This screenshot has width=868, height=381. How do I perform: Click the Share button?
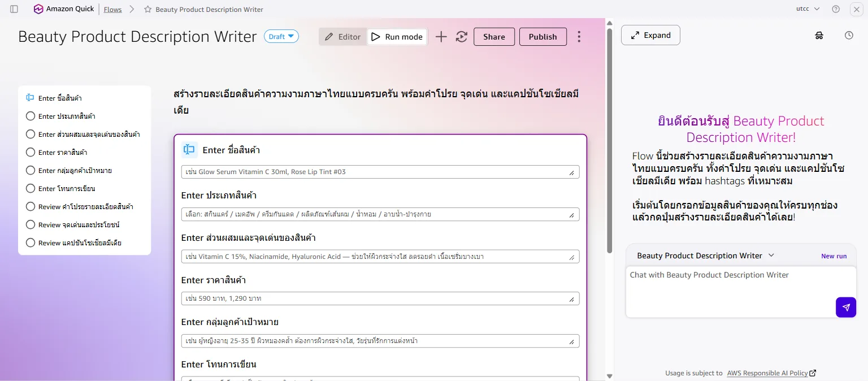click(494, 37)
